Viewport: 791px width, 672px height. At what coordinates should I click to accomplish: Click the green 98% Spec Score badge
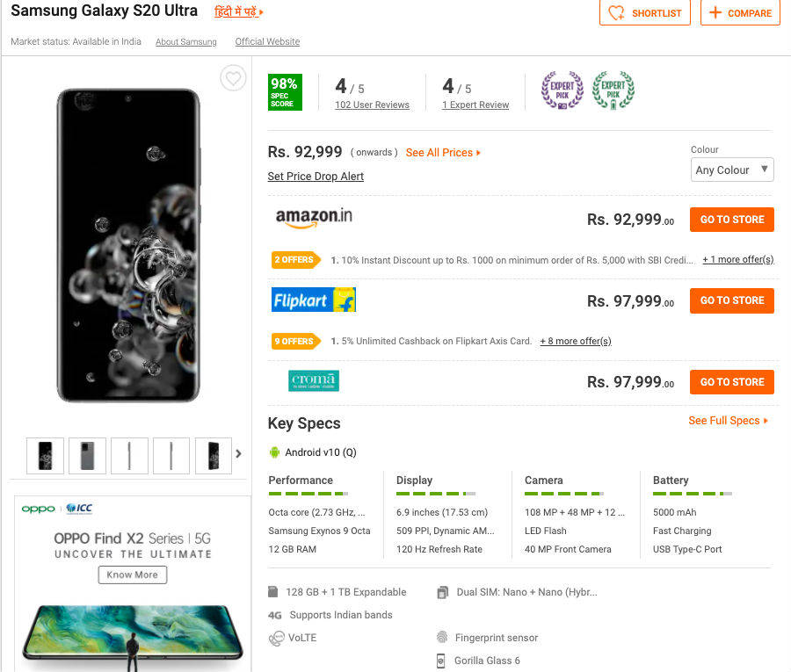point(285,92)
